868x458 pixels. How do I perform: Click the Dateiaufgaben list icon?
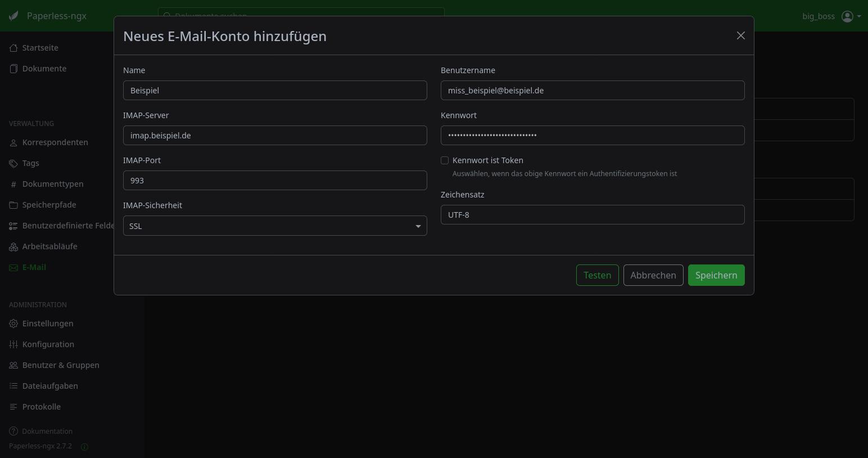13,386
